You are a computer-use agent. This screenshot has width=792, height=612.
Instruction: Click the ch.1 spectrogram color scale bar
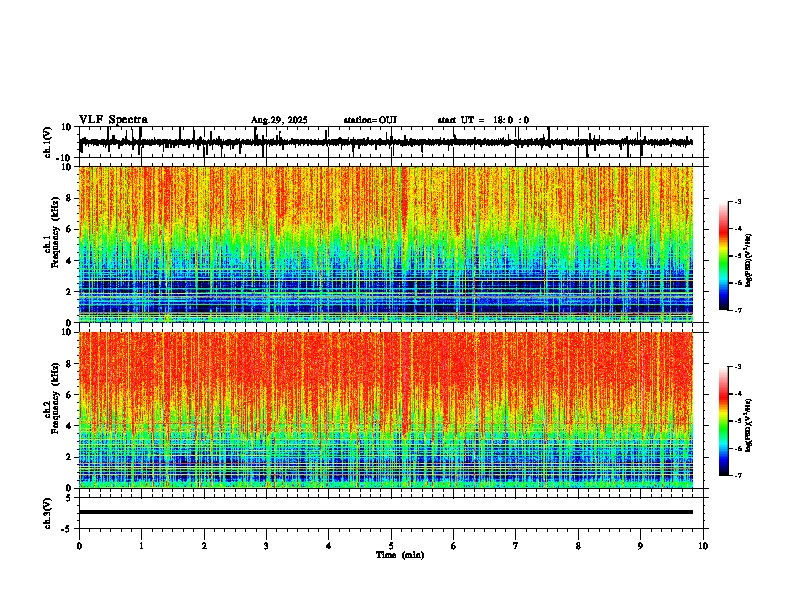pos(723,256)
